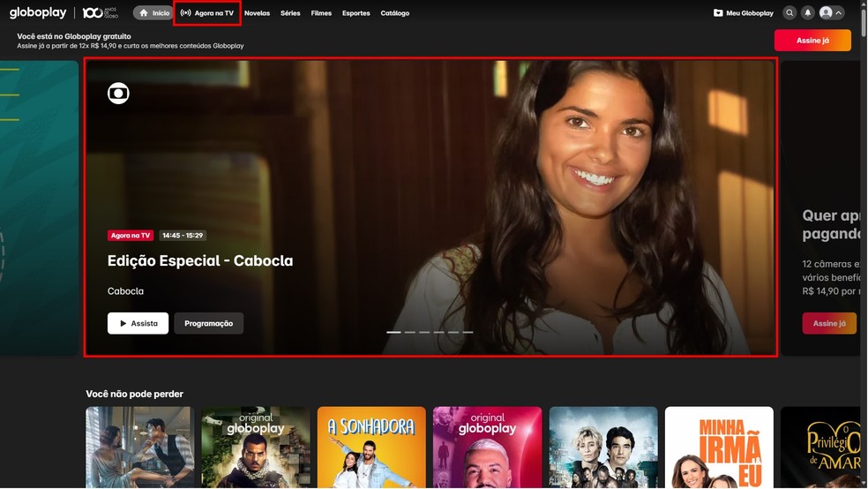This screenshot has width=868, height=489.
Task: Select first carousel indicator dash
Action: click(x=393, y=332)
